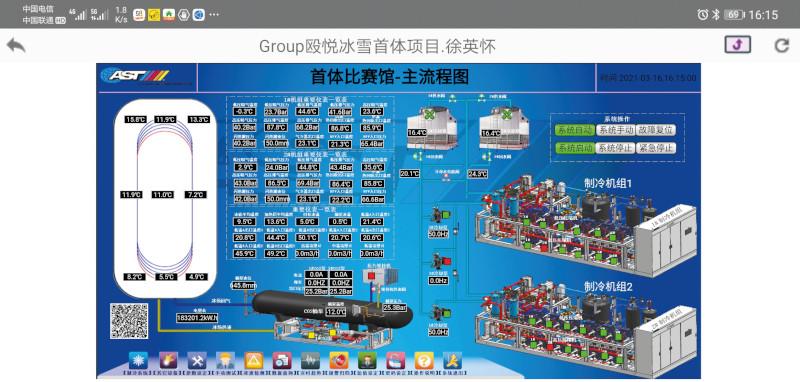This screenshot has width=800, height=382.
Task: Click the black CO2 storage tank
Action: [332, 309]
